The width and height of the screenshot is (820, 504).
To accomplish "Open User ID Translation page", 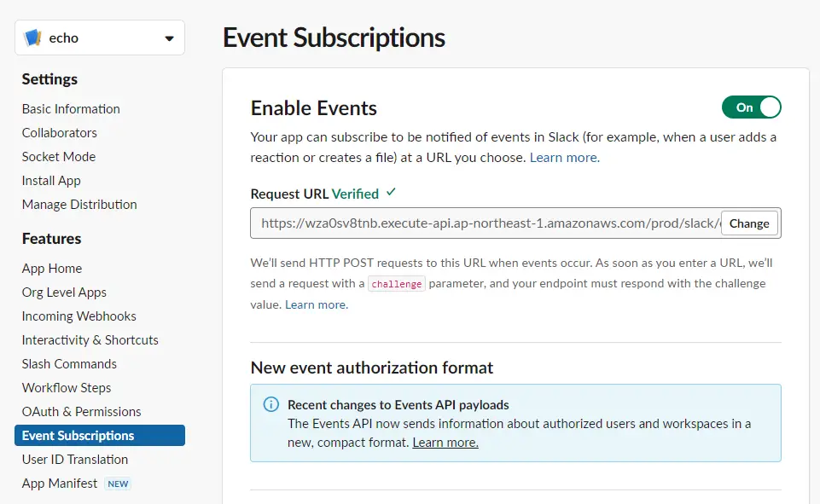I will 75,460.
